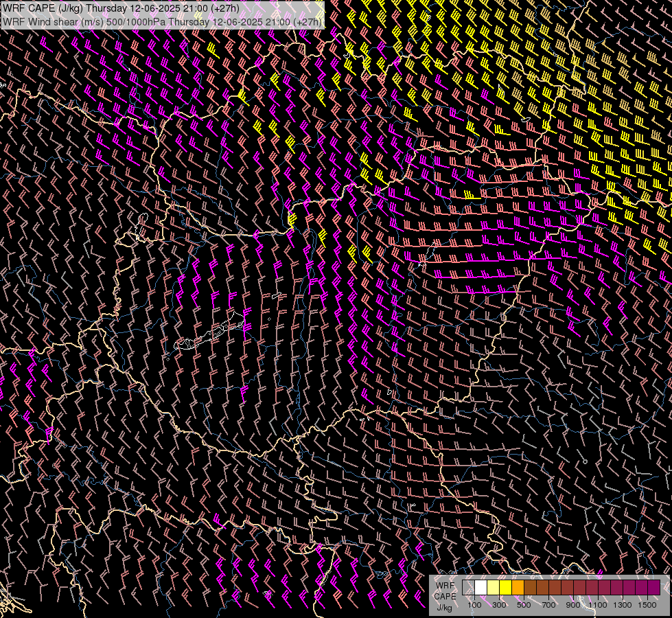The height and width of the screenshot is (618, 672).
Task: Click the final purple swatch above 1500
Action: point(654,588)
